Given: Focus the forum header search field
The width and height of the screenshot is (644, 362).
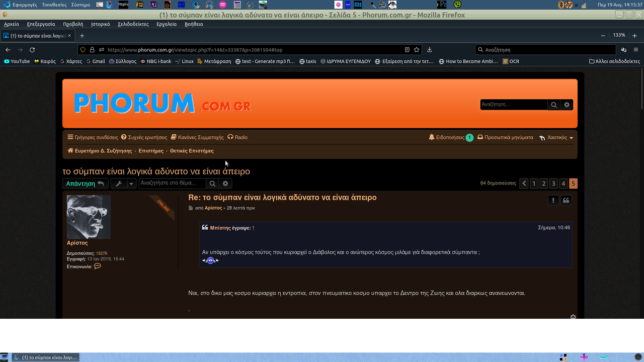Looking at the screenshot, I should (514, 105).
